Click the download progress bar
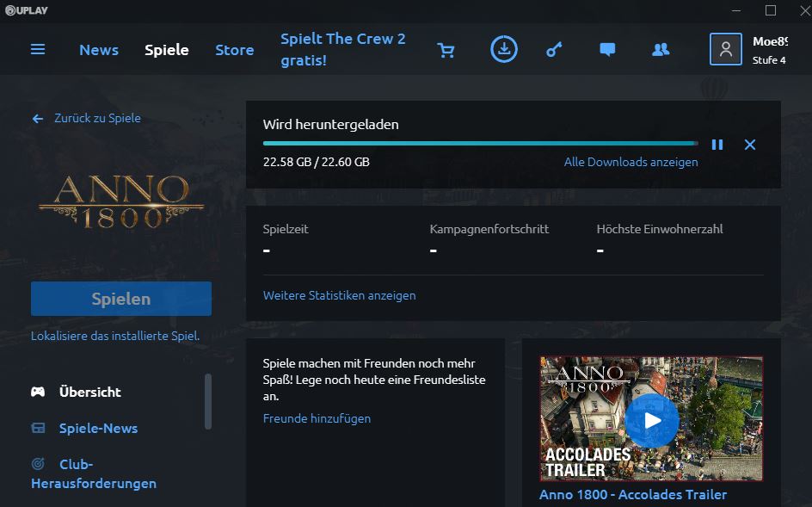Viewport: 812px width, 507px height. coord(481,143)
